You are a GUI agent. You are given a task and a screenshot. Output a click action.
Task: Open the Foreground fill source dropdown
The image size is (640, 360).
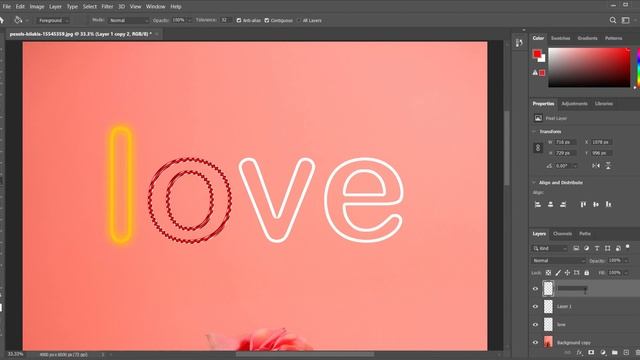(x=53, y=20)
